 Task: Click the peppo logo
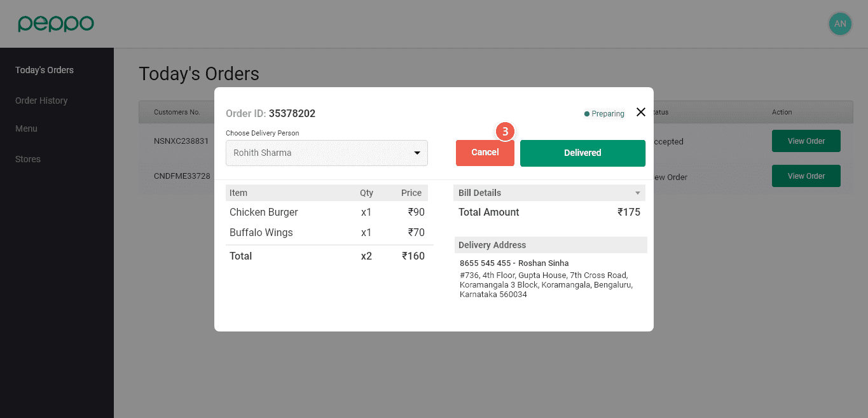(x=56, y=24)
